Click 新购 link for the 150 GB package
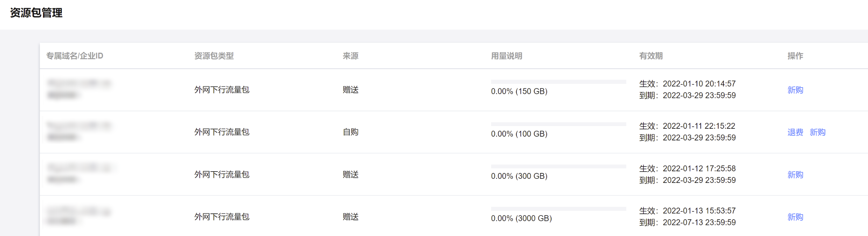 pyautogui.click(x=795, y=90)
